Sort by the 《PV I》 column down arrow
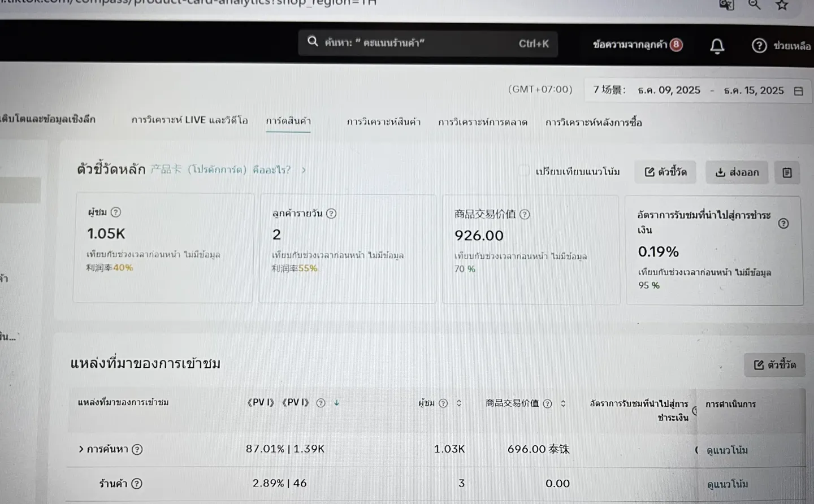This screenshot has width=814, height=504. [x=336, y=403]
